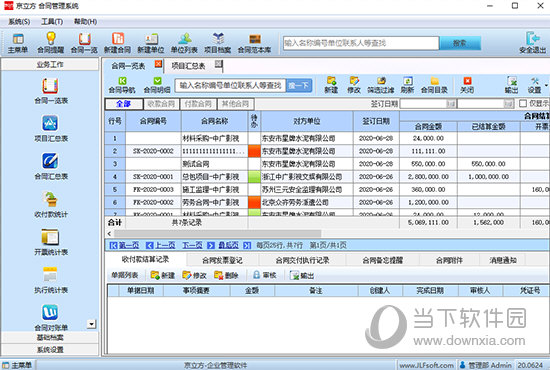550x370 pixels.
Task: Click the 新建合同 toolbar icon
Action: (118, 43)
